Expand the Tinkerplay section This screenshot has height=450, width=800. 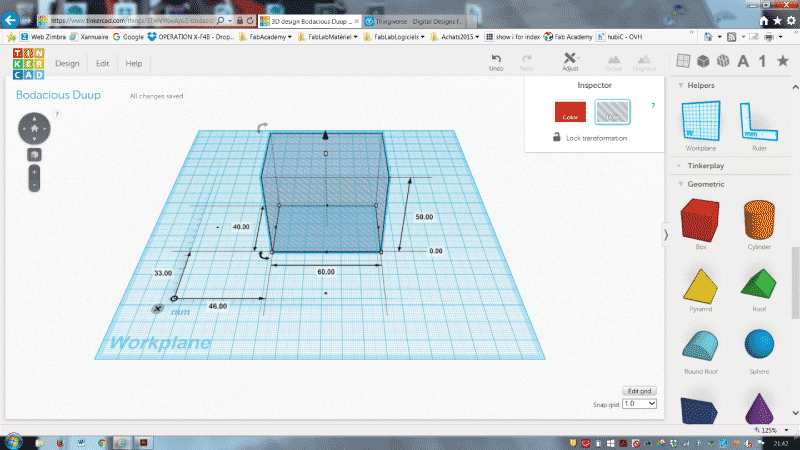click(679, 166)
